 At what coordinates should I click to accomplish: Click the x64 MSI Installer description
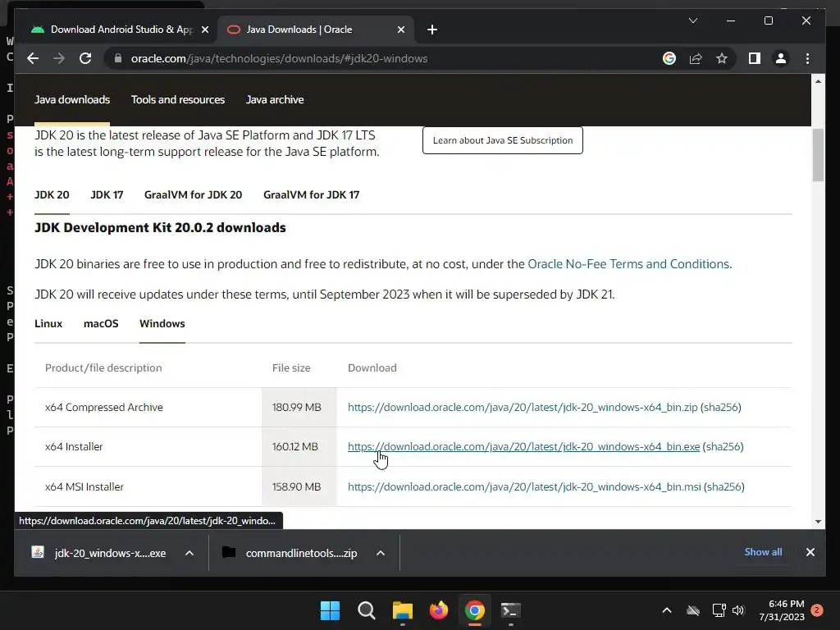84,487
